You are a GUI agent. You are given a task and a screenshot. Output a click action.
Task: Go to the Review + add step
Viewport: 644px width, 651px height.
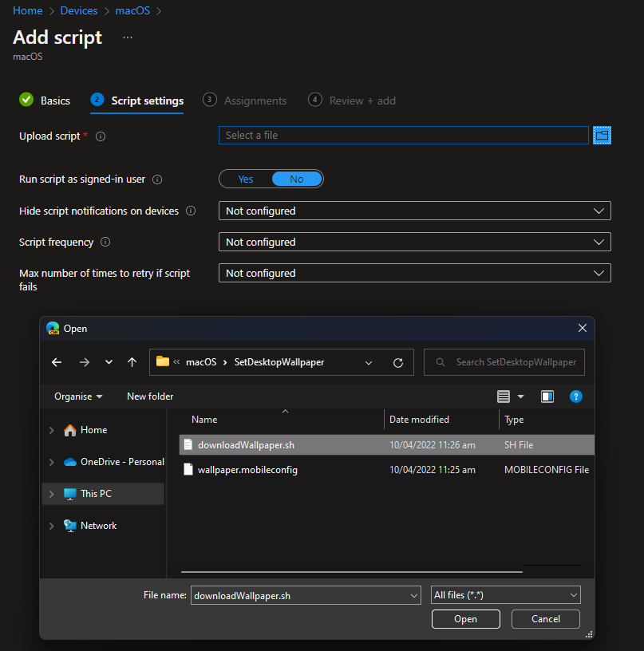(352, 101)
